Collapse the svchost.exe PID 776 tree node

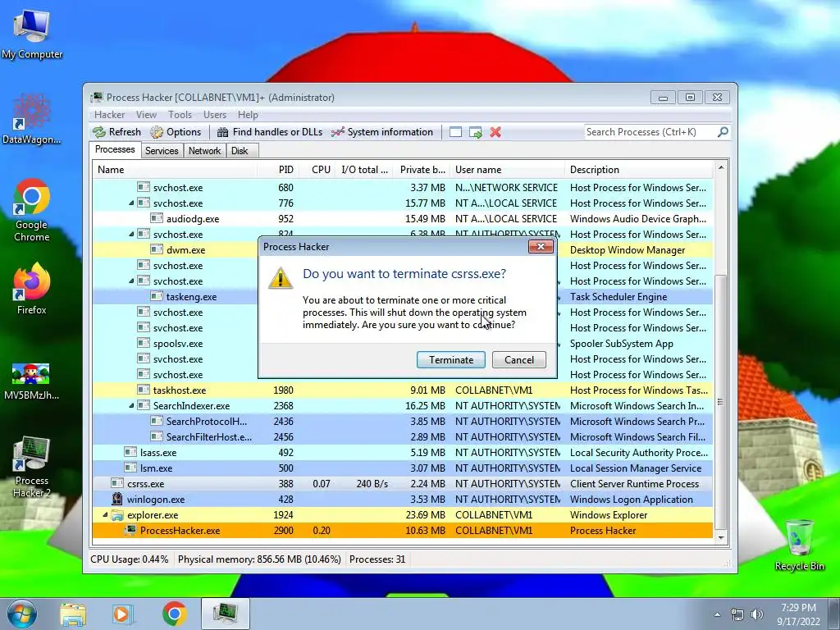(131, 203)
